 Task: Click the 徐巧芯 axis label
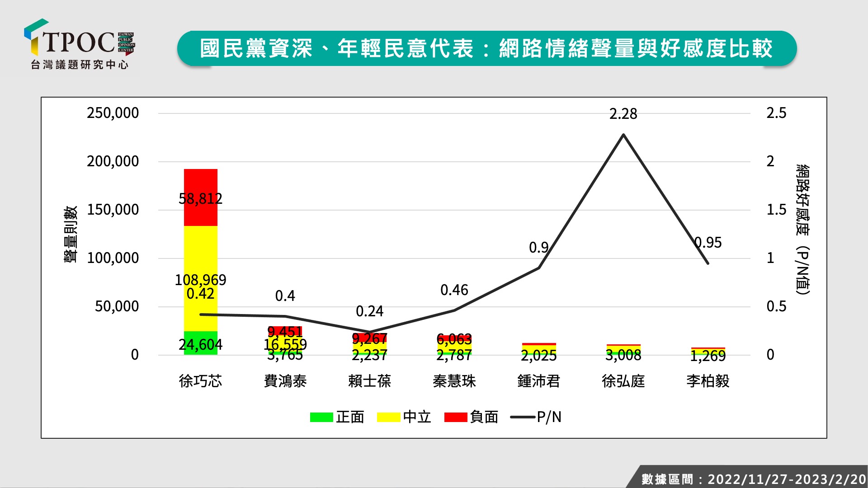(x=201, y=381)
